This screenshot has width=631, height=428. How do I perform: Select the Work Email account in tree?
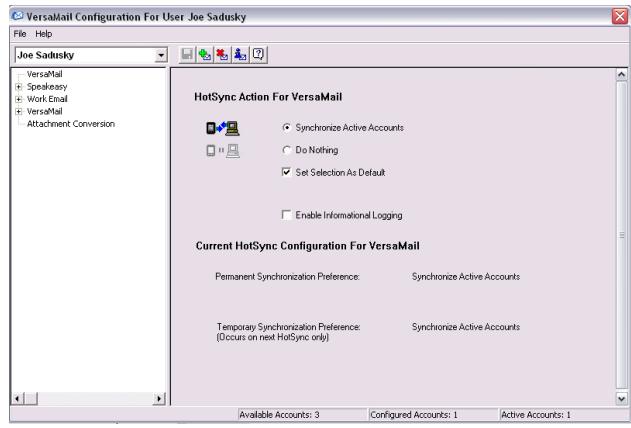tap(47, 99)
